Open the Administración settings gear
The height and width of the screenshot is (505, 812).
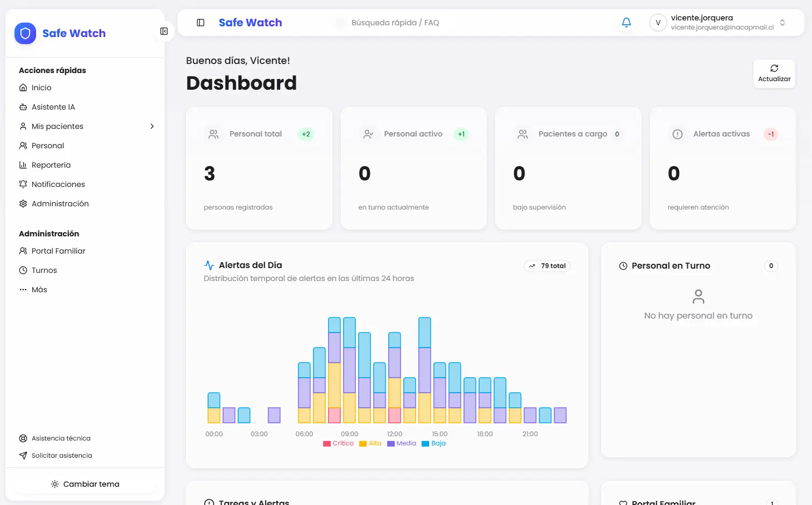pos(23,203)
